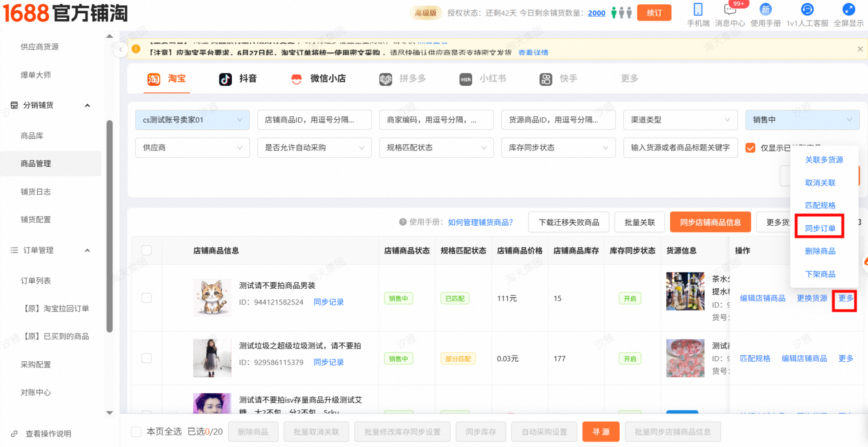Choose 取消关联 from the menu
Screen dimensions: 868x447
pos(820,183)
